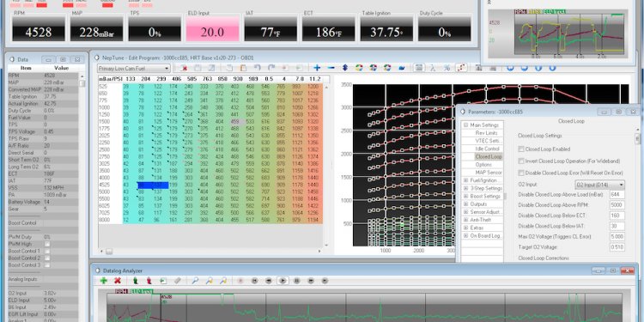Image resolution: width=644 pixels, height=322 pixels.
Task: Pause the datalog playback
Action: point(297,281)
